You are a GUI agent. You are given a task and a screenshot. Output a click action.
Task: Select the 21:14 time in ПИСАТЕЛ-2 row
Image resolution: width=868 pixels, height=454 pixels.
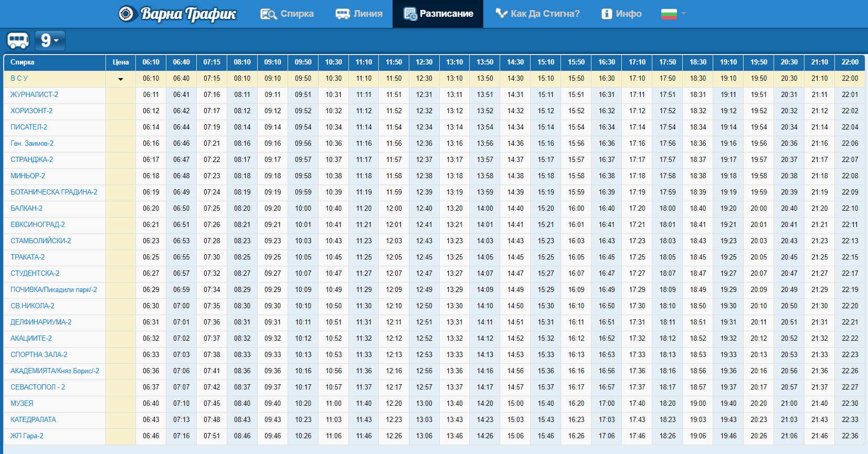coord(820,127)
